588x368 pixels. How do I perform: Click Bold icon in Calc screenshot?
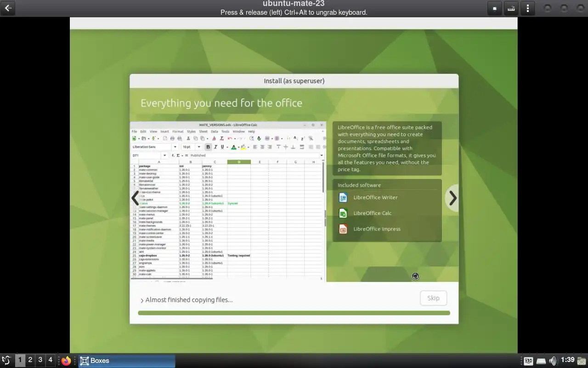click(208, 147)
